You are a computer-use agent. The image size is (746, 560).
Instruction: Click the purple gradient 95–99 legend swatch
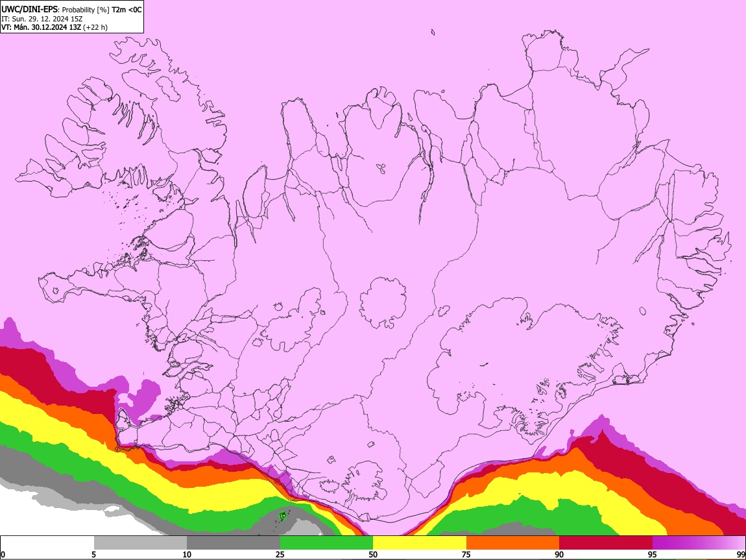pos(699,543)
